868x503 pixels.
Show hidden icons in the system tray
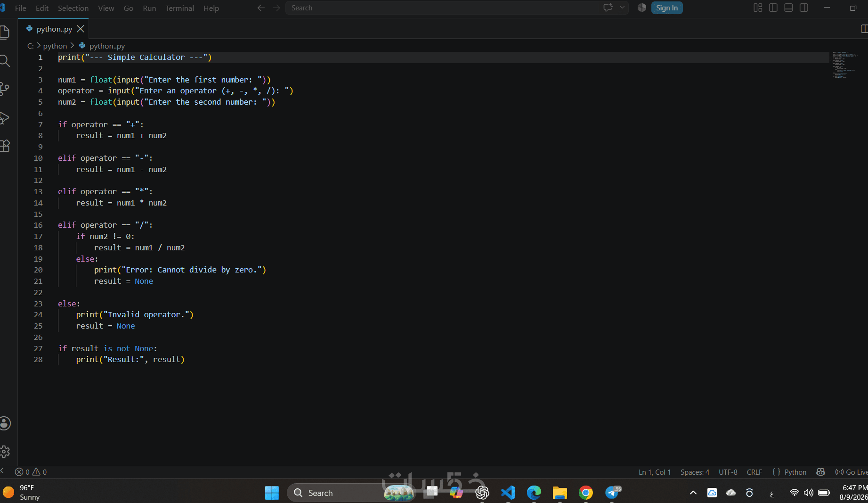[x=693, y=493]
